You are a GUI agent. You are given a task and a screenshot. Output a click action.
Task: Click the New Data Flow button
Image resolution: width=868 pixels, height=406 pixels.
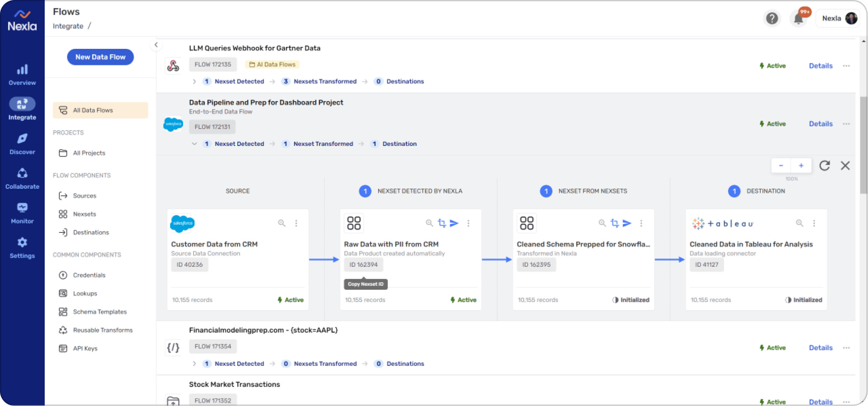click(100, 57)
